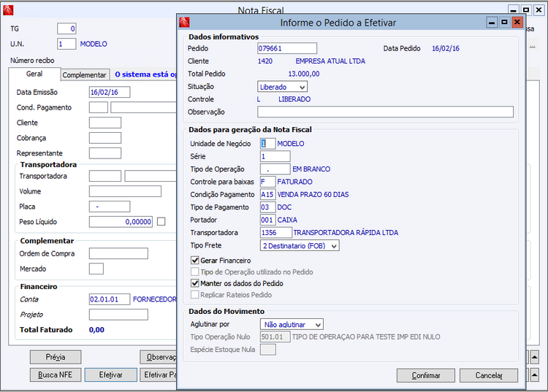
Task: Click the Projeto field
Action: coord(118,315)
